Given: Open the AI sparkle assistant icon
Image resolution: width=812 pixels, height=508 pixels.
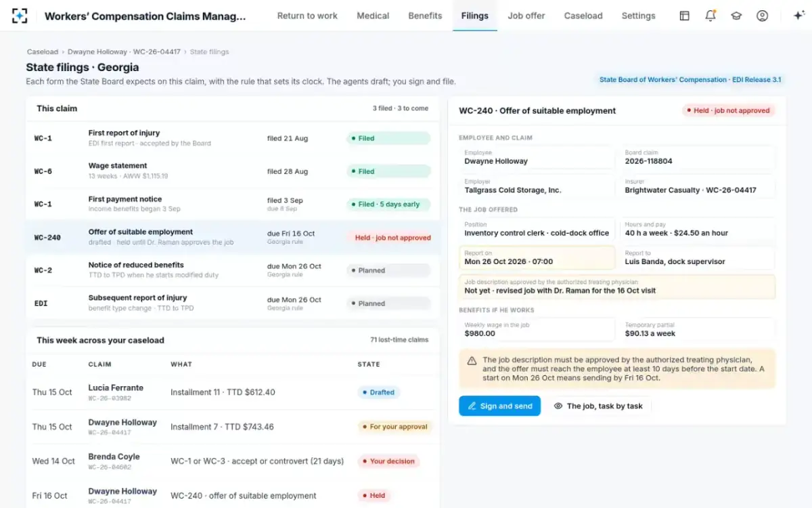Looking at the screenshot, I should 798,16.
